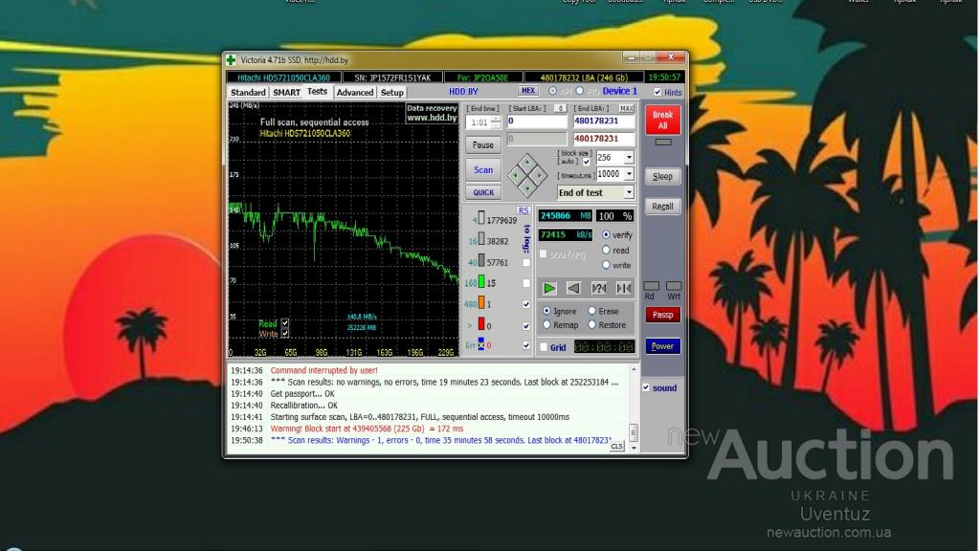
Task: Click the red '>' slow block swatch
Action: (x=481, y=324)
